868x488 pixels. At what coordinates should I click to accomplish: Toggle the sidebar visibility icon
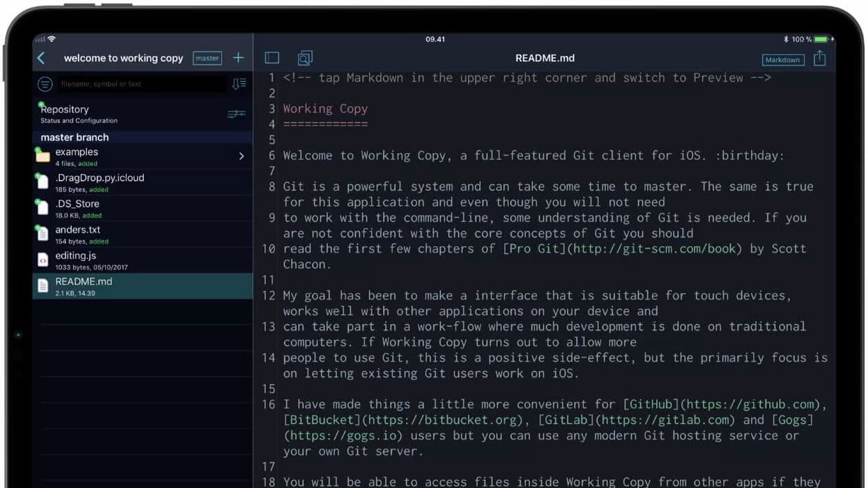tap(272, 58)
